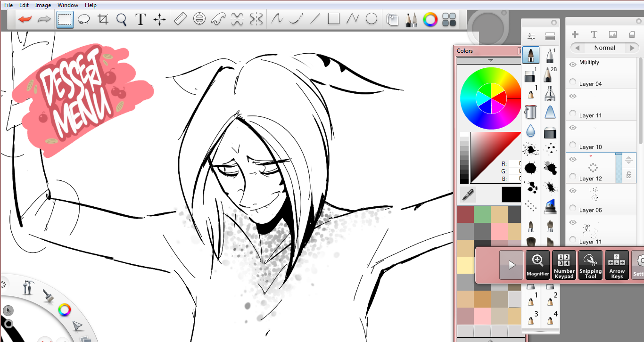The width and height of the screenshot is (644, 342).
Task: Toggle the Layer Editor window icon
Action: [x=392, y=19]
